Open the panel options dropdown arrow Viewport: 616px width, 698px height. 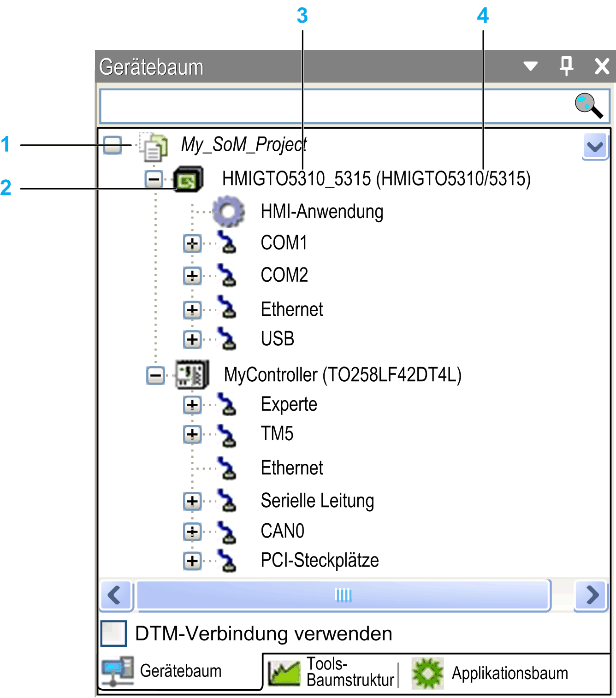click(531, 66)
